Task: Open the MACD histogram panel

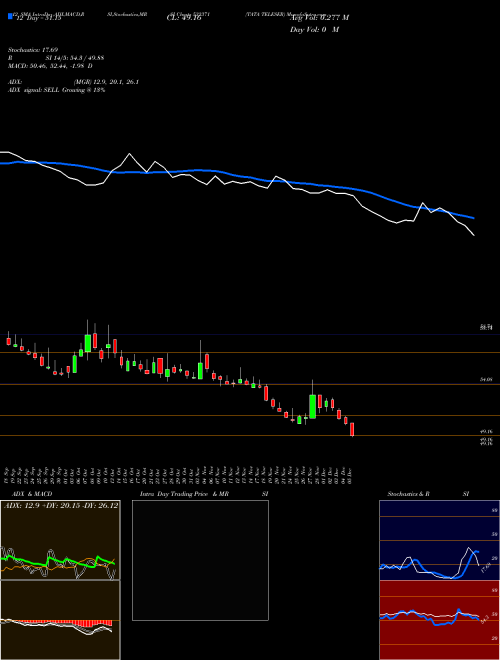Action: 60,620
